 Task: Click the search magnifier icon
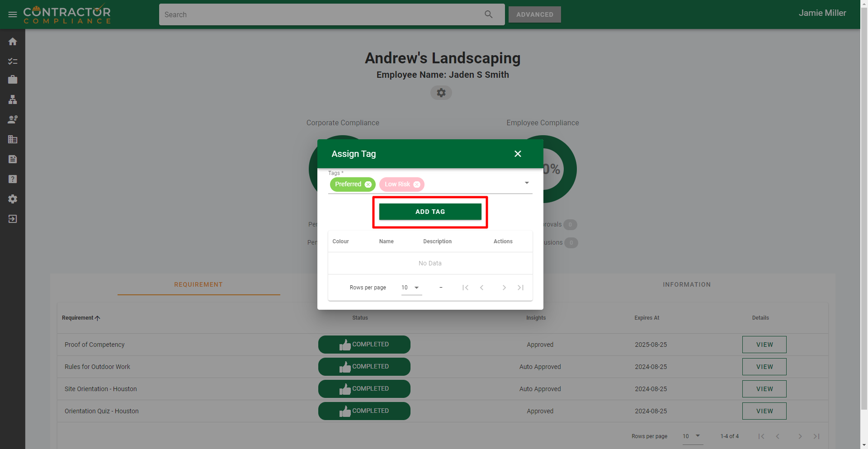pos(488,14)
